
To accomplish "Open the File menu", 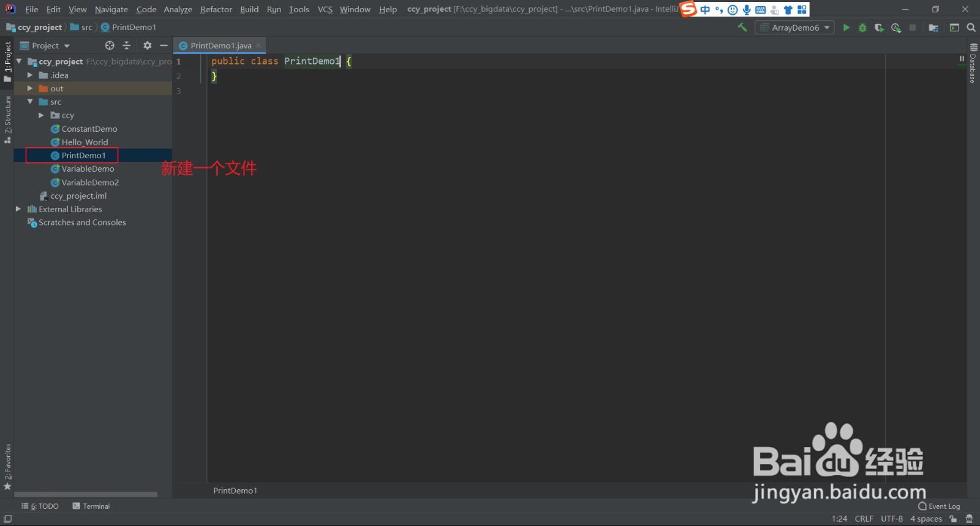I will [32, 9].
